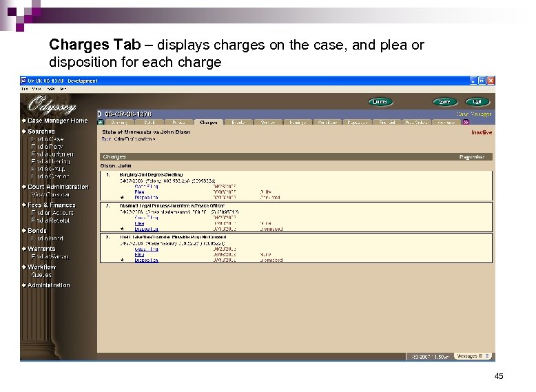
Task: Click the Renumber link in Charges header
Action: coord(472,157)
